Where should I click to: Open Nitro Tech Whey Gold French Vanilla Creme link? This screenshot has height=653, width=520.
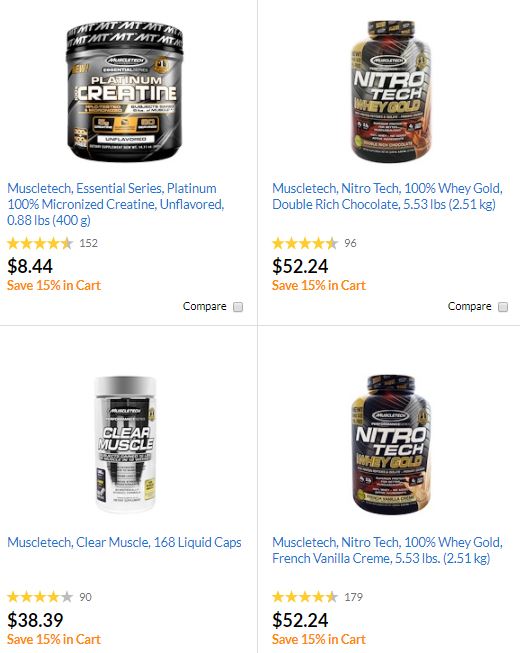387,550
